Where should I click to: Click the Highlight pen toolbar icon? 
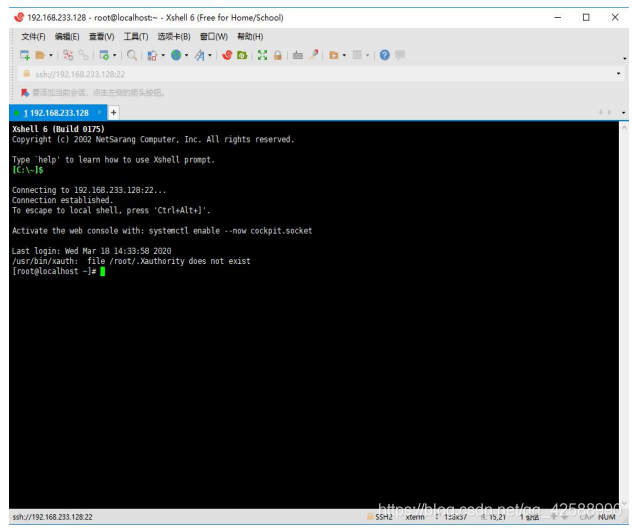click(x=314, y=54)
